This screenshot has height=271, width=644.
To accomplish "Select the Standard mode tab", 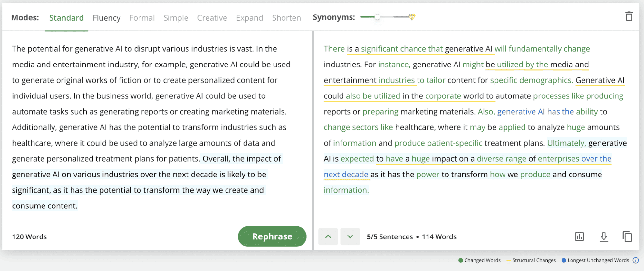I will (66, 18).
